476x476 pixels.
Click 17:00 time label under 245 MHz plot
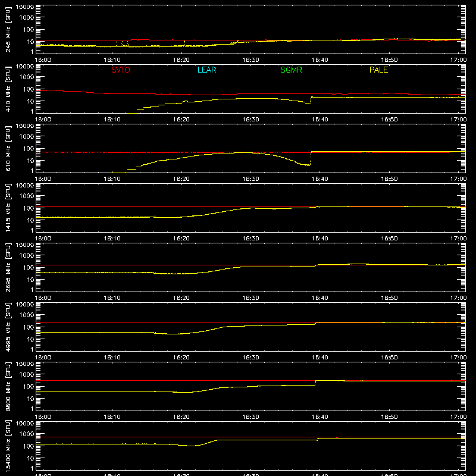[458, 60]
